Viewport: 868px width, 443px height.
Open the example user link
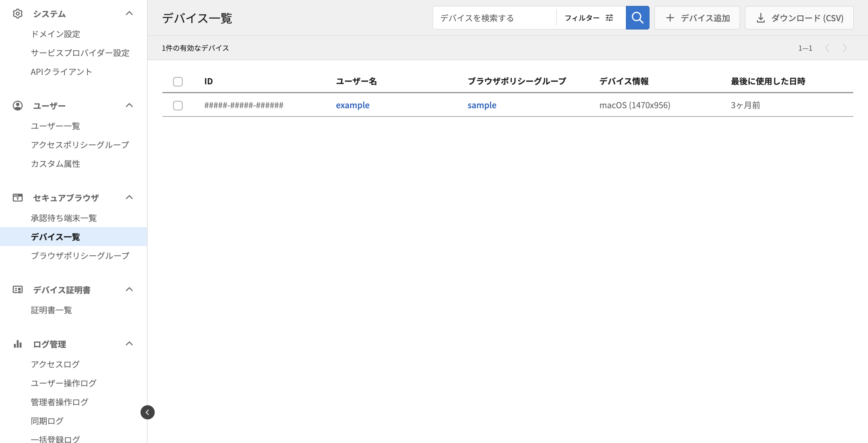(x=353, y=105)
